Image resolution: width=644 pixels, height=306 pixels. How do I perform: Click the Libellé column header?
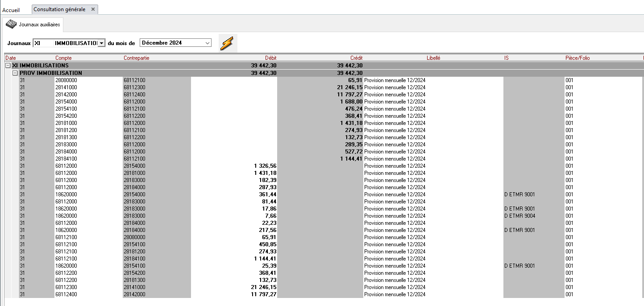click(433, 58)
